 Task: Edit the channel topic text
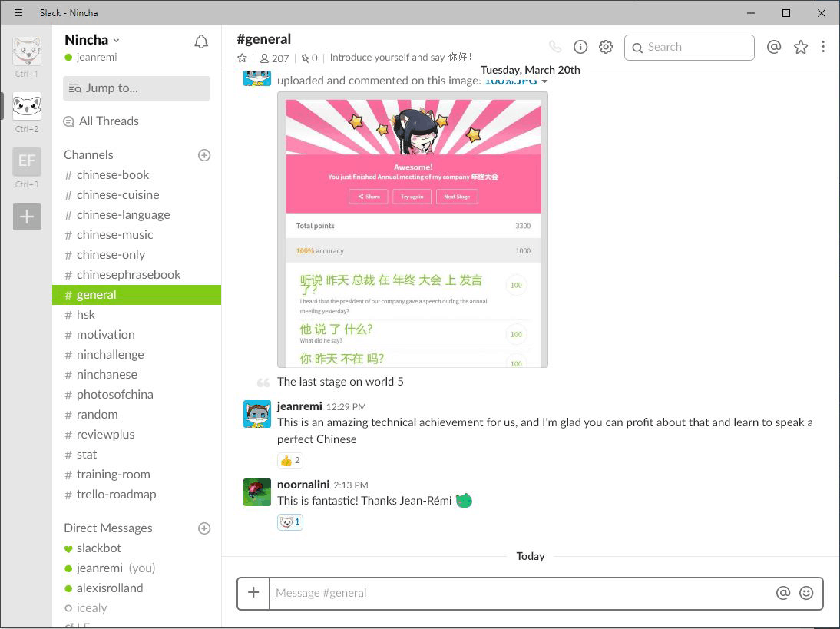pos(401,58)
